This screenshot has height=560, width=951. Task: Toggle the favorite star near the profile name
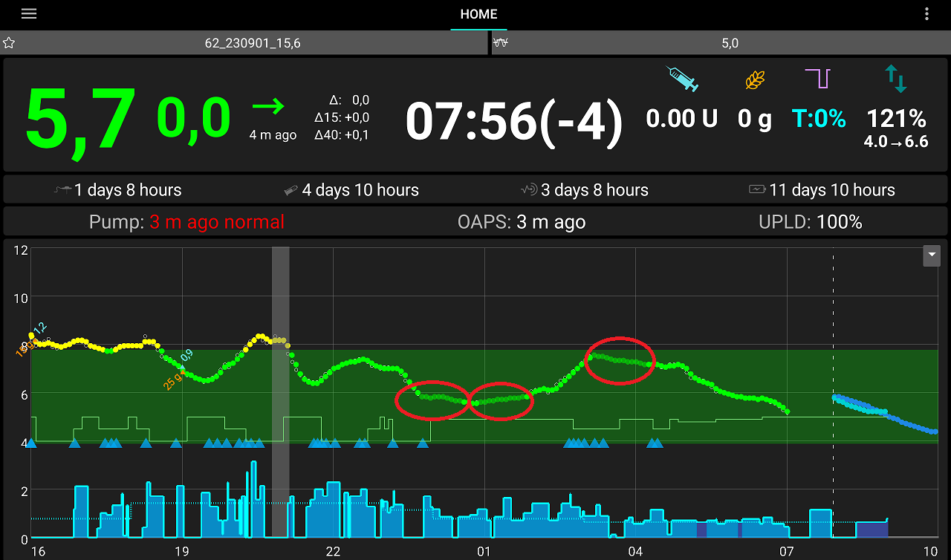click(9, 42)
